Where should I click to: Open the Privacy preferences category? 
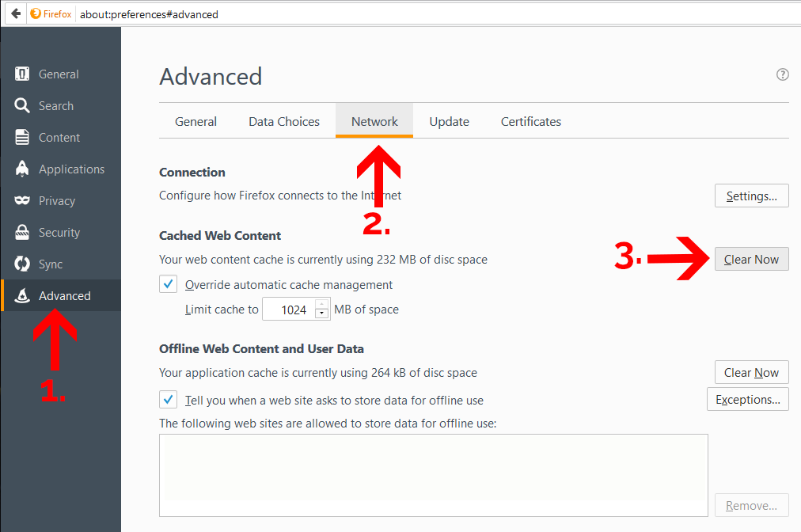click(61, 201)
